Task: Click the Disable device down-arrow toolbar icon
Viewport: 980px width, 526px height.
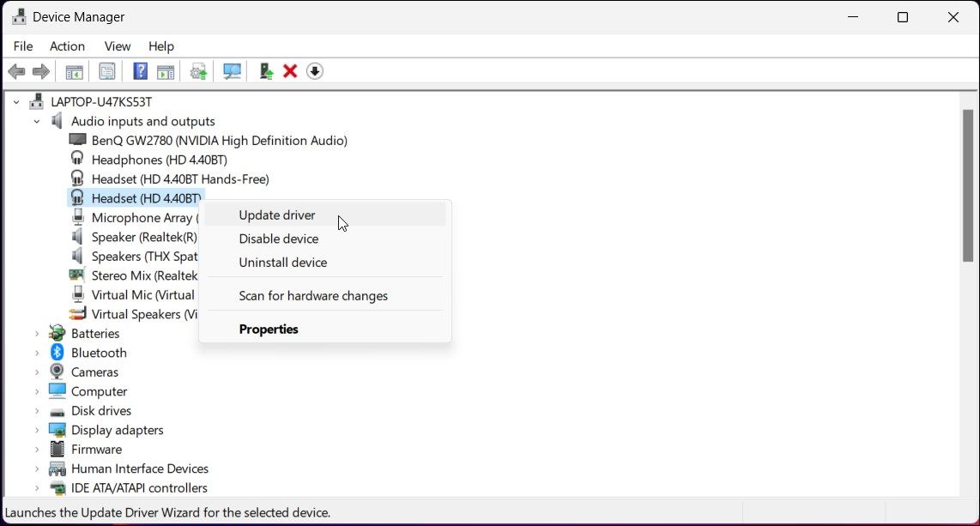Action: [315, 71]
